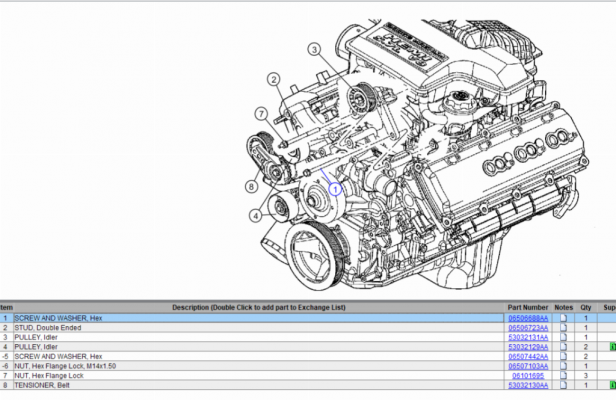This screenshot has width=616, height=400.
Task: Select callout circle 8 on the engine diagram
Action: [251, 186]
